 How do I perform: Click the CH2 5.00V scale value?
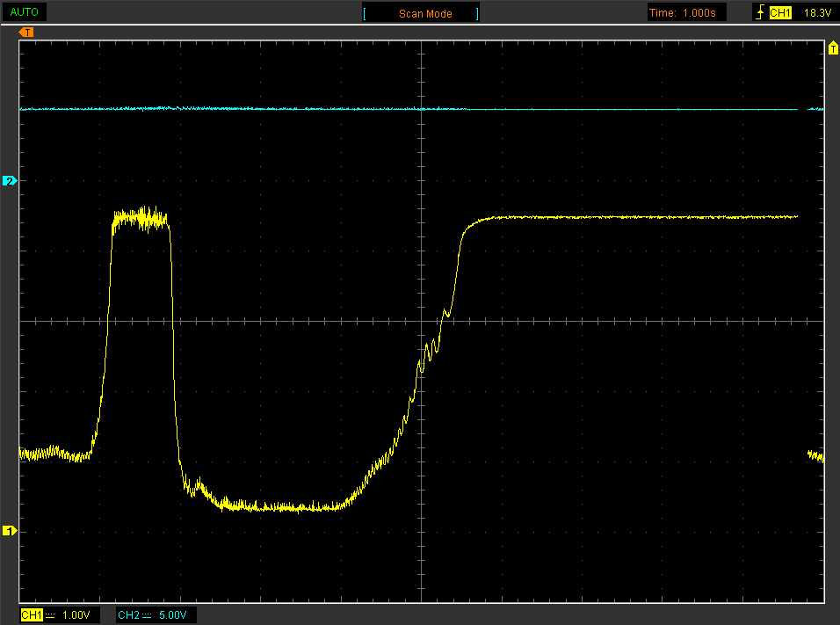[172, 614]
